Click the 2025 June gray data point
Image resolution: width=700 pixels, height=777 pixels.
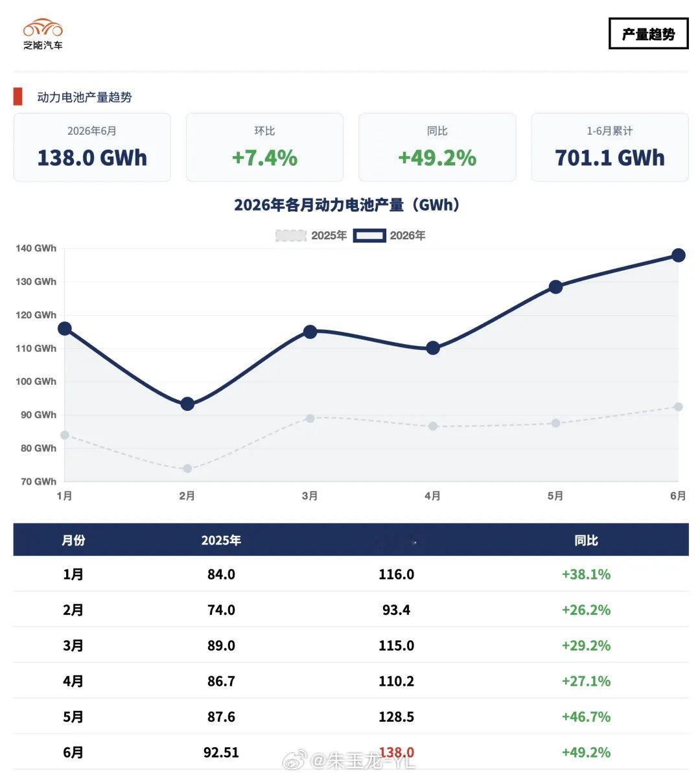[x=679, y=407]
